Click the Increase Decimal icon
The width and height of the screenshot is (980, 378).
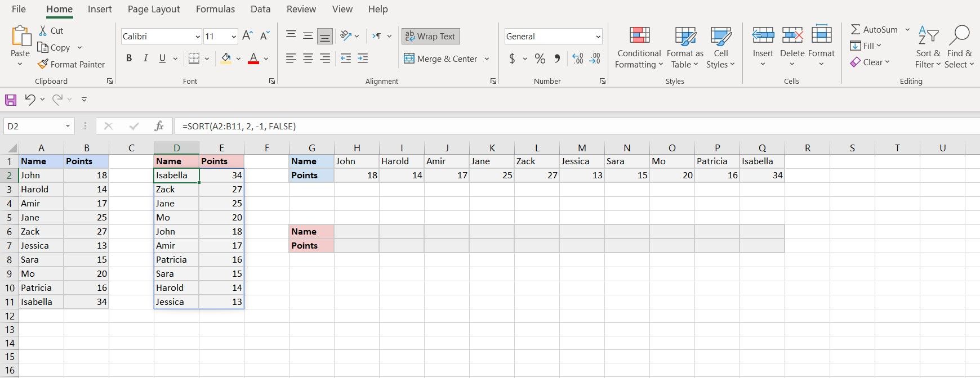coord(578,58)
